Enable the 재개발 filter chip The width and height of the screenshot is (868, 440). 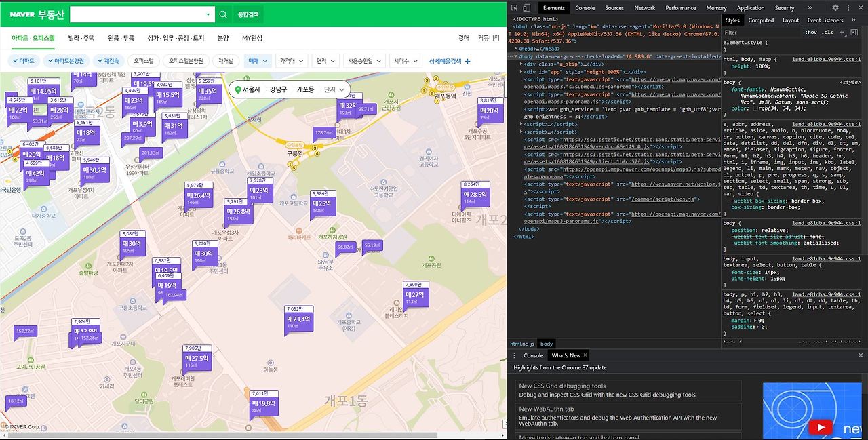(x=226, y=61)
